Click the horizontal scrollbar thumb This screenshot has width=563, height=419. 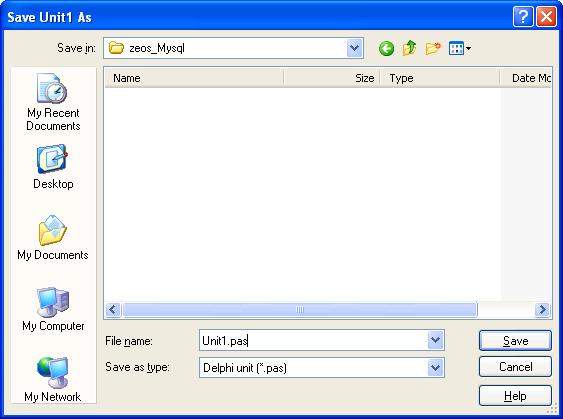tap(300, 309)
